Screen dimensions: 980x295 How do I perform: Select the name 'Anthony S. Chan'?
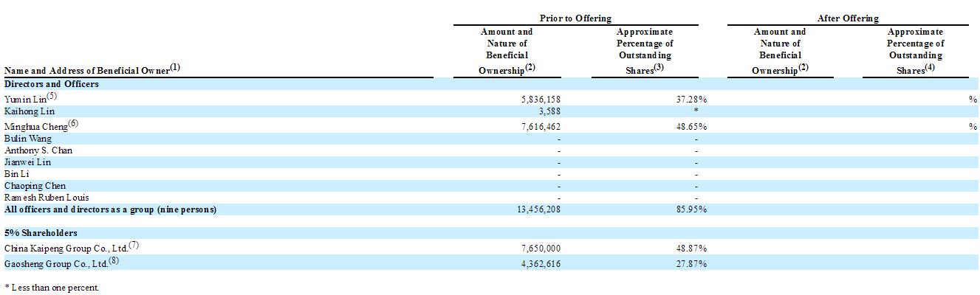click(x=38, y=150)
